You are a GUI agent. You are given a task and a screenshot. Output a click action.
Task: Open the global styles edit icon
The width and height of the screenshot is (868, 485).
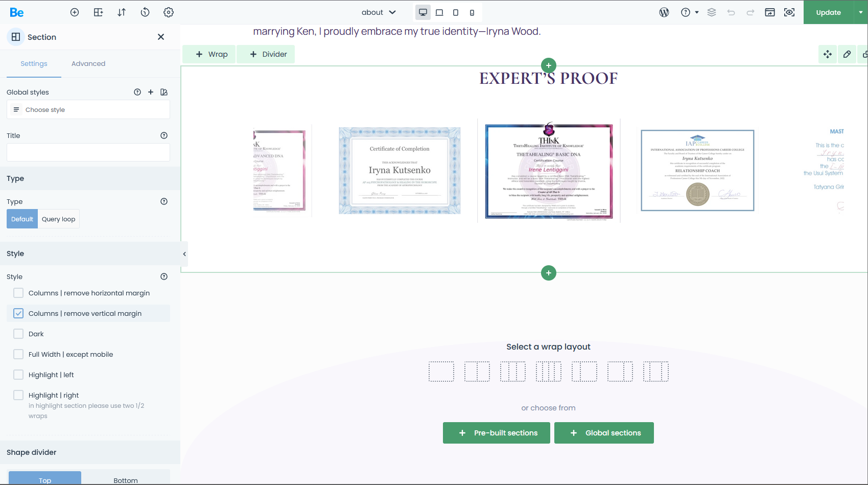click(x=164, y=92)
